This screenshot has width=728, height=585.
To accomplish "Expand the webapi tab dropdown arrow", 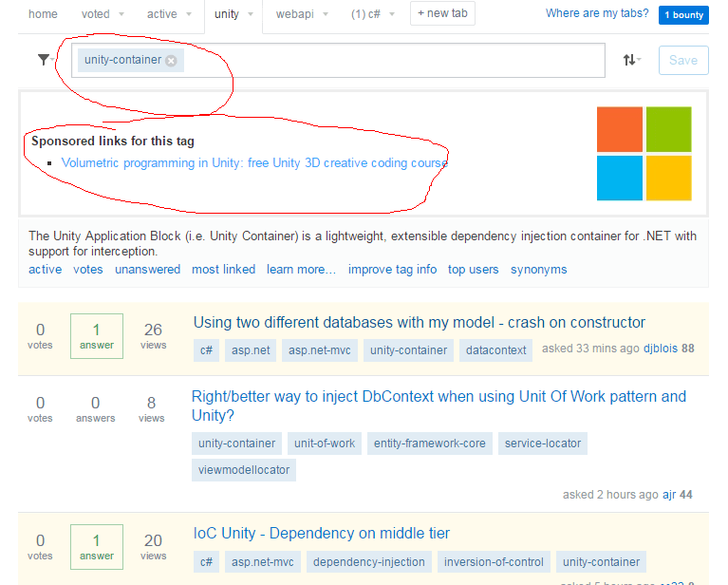I will pos(326,14).
